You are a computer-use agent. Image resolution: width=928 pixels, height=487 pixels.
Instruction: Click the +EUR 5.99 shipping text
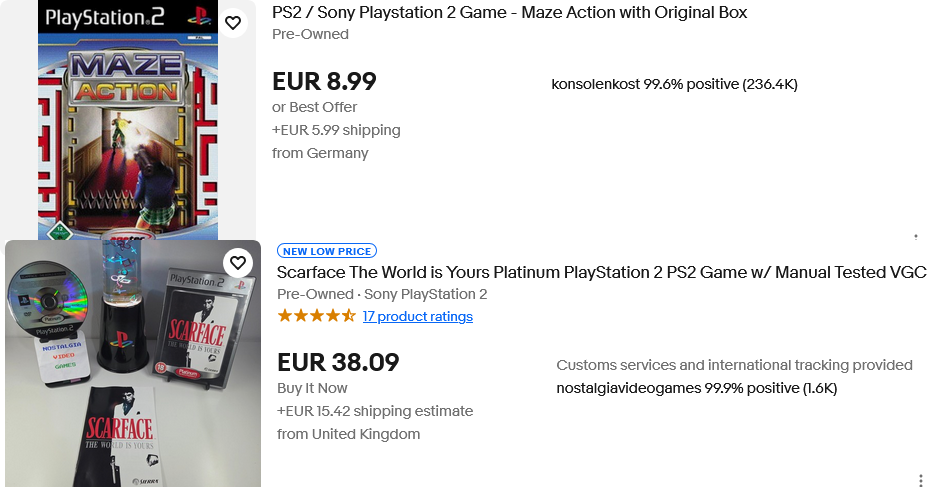(336, 130)
